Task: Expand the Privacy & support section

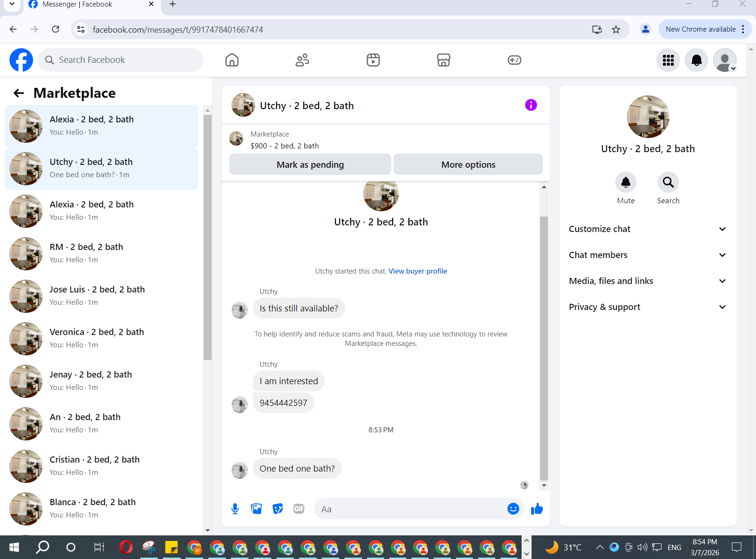Action: pyautogui.click(x=648, y=307)
